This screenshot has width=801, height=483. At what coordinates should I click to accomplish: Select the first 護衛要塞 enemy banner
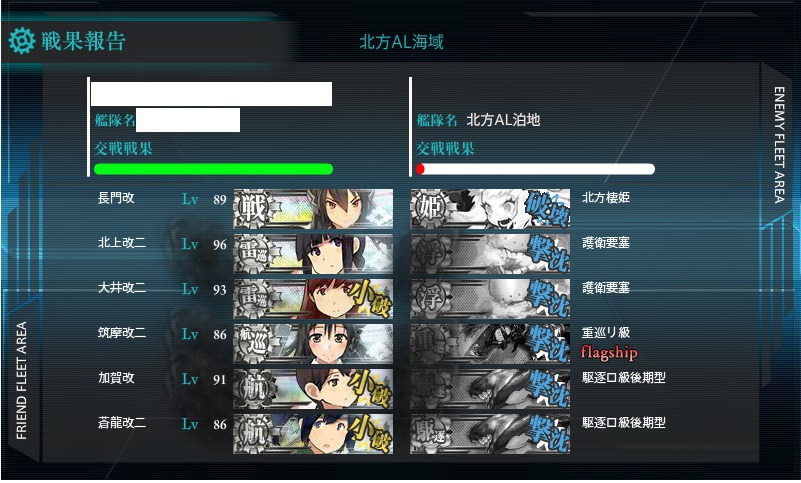[x=490, y=254]
